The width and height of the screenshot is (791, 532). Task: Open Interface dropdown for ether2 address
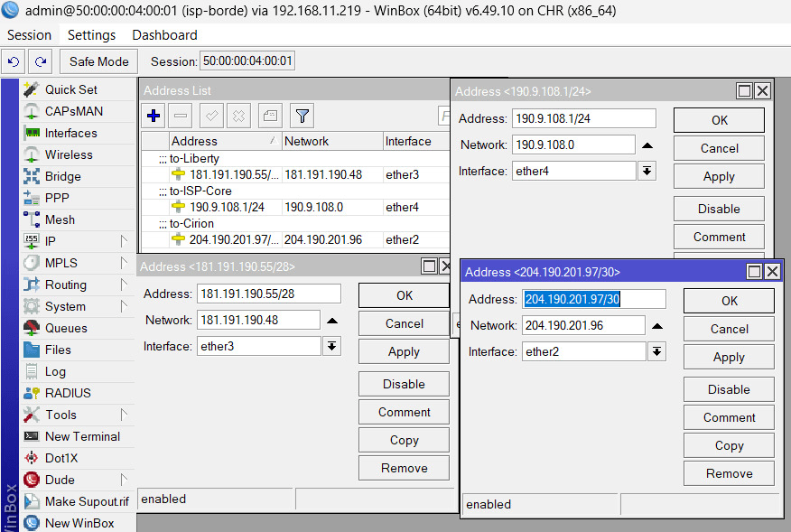(656, 352)
